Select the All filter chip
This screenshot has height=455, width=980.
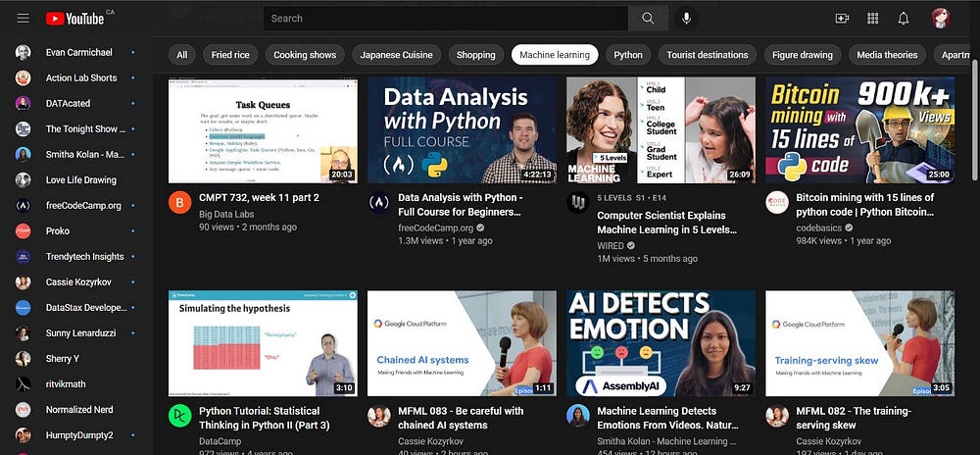[x=181, y=55]
